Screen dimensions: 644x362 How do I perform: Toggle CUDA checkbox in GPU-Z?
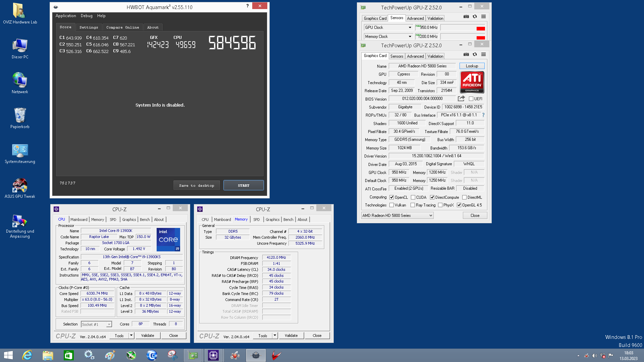pyautogui.click(x=413, y=197)
